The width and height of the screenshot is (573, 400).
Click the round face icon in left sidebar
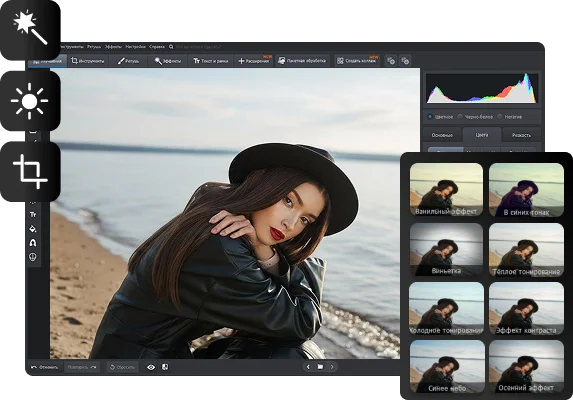click(x=33, y=257)
